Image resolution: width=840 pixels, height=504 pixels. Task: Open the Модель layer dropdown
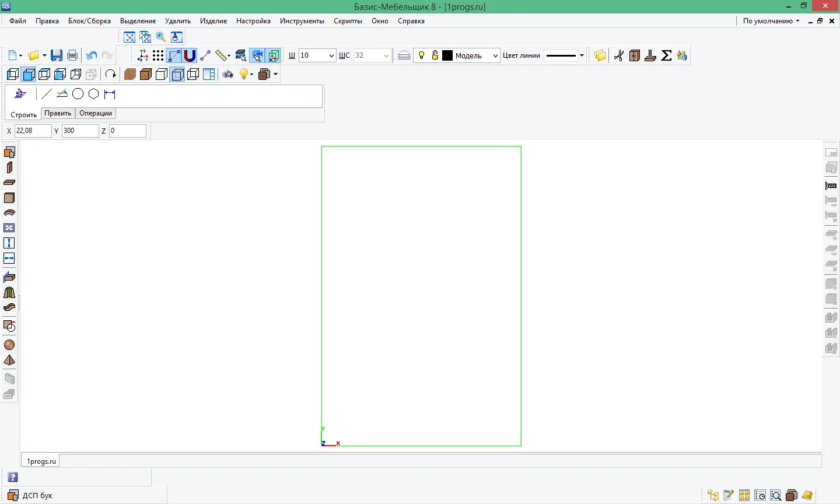click(x=496, y=55)
